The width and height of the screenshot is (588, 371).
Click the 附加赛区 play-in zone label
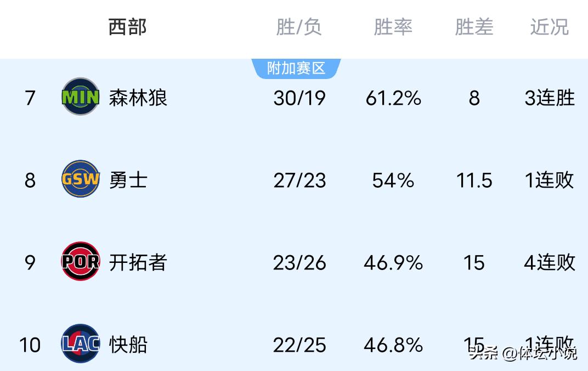point(296,69)
